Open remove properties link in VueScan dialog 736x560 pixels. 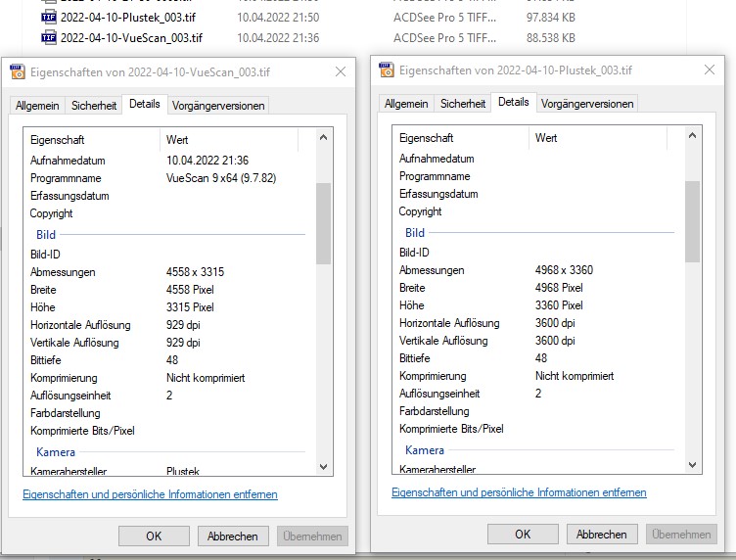pyautogui.click(x=150, y=494)
